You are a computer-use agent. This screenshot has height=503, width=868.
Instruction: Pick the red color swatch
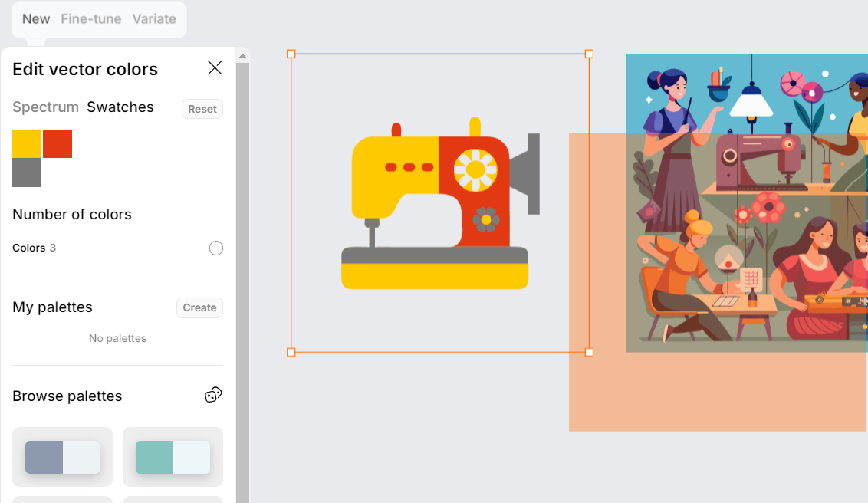click(x=58, y=144)
